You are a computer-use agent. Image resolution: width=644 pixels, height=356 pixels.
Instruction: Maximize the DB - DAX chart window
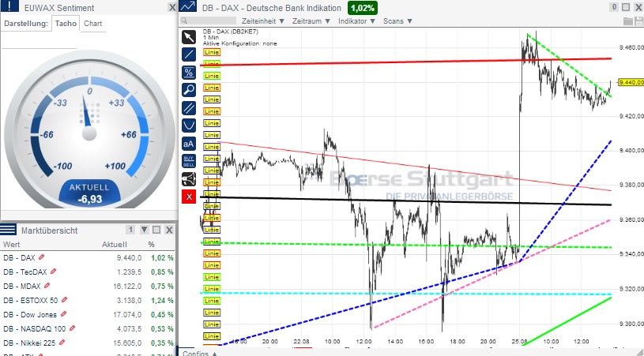coord(626,7)
